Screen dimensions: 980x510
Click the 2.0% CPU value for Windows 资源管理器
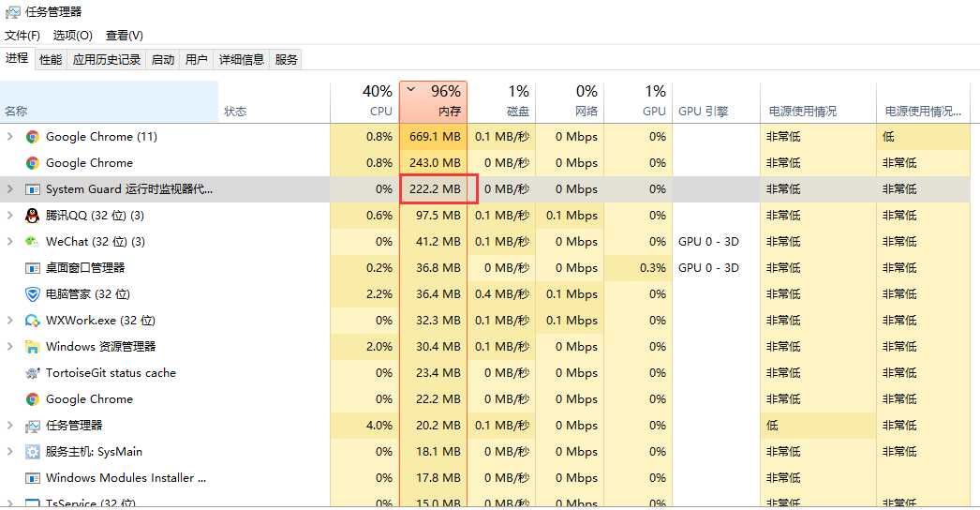click(379, 347)
